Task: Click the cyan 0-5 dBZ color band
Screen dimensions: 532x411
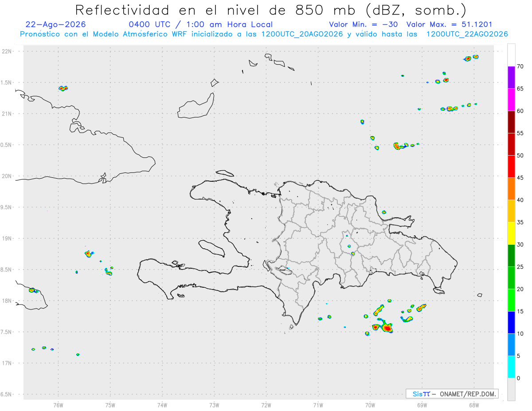Action: click(511, 367)
